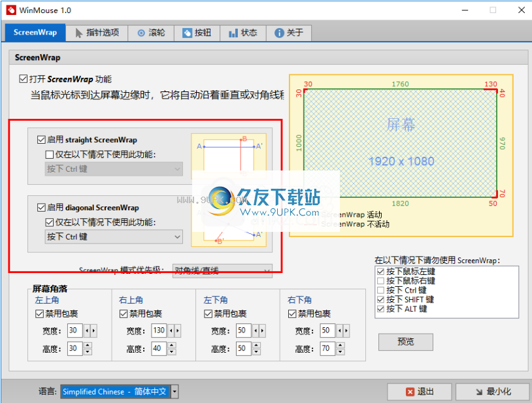Increase 左上角 高度 with up arrow
Screen dimensions: 532x403
click(88, 345)
